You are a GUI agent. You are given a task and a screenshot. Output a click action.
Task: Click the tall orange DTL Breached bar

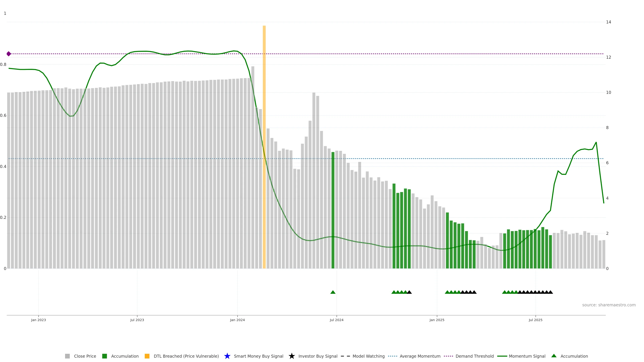point(264,100)
